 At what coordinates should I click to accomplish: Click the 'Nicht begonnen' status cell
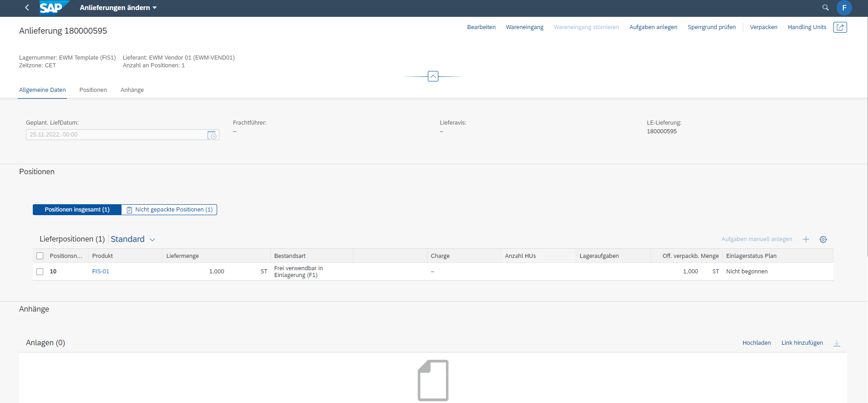[x=746, y=272]
